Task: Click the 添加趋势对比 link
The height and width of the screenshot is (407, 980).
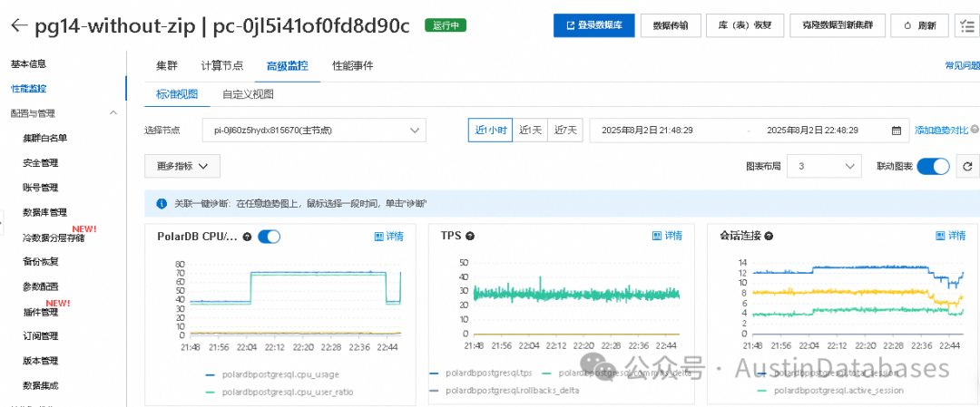Action: [941, 131]
